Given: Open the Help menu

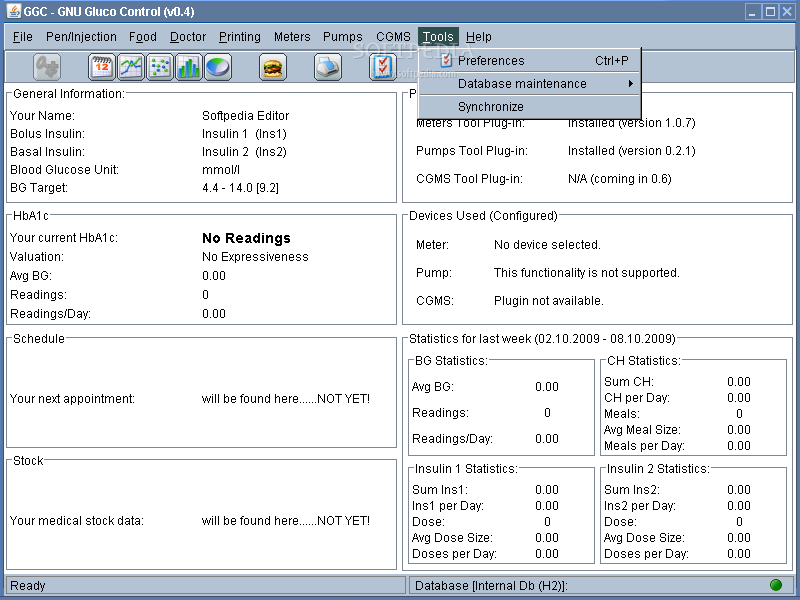Looking at the screenshot, I should pos(479,37).
